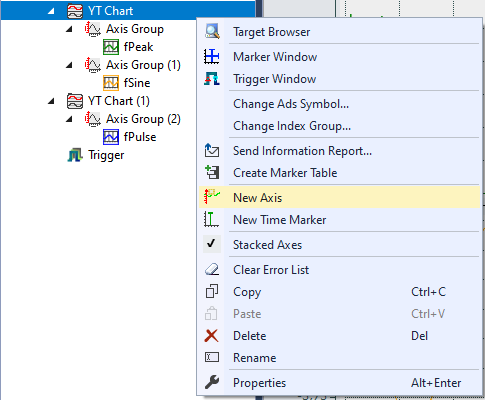
Task: Select the Axis Group (1) row
Action: click(x=143, y=65)
